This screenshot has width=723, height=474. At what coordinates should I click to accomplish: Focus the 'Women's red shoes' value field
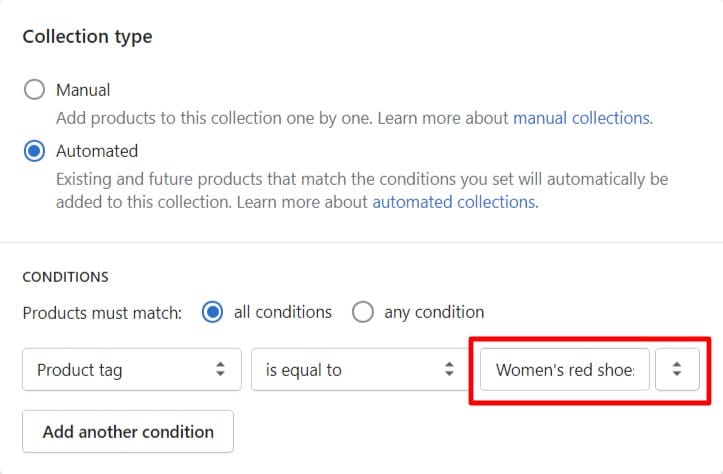pos(565,370)
